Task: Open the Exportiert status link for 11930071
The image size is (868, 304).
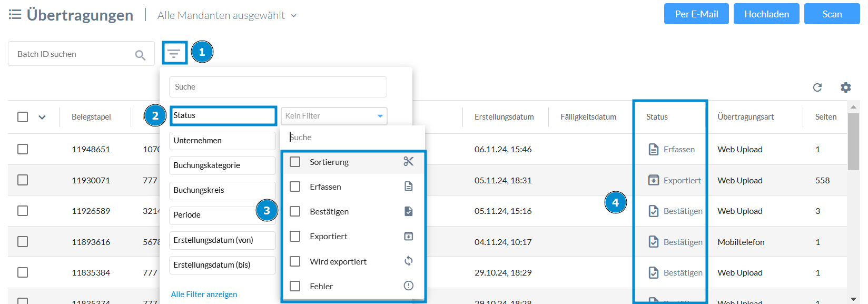Action: (x=682, y=181)
